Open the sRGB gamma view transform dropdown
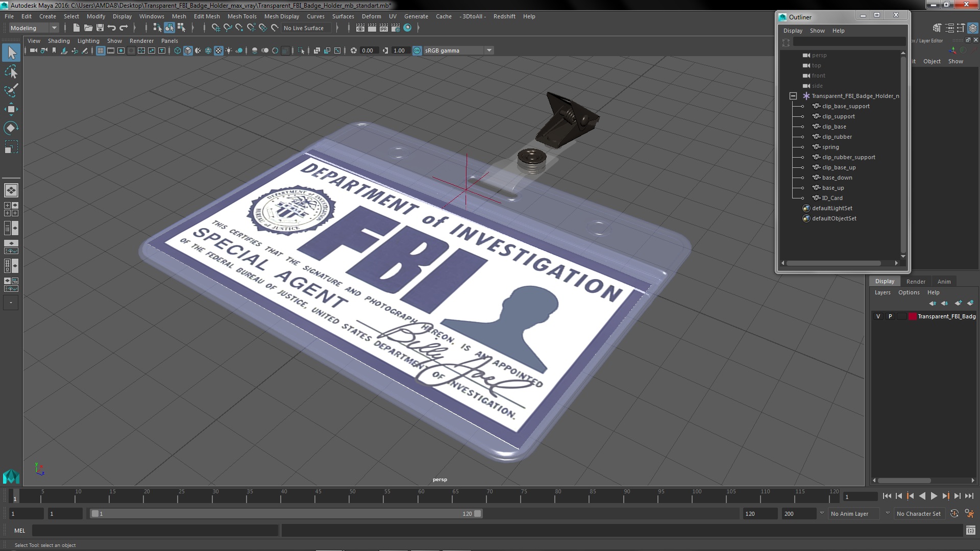This screenshot has width=980, height=551. [x=458, y=51]
